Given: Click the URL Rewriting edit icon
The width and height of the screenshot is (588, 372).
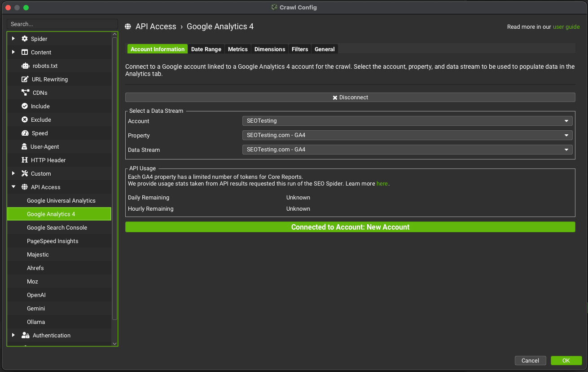Looking at the screenshot, I should click(25, 79).
